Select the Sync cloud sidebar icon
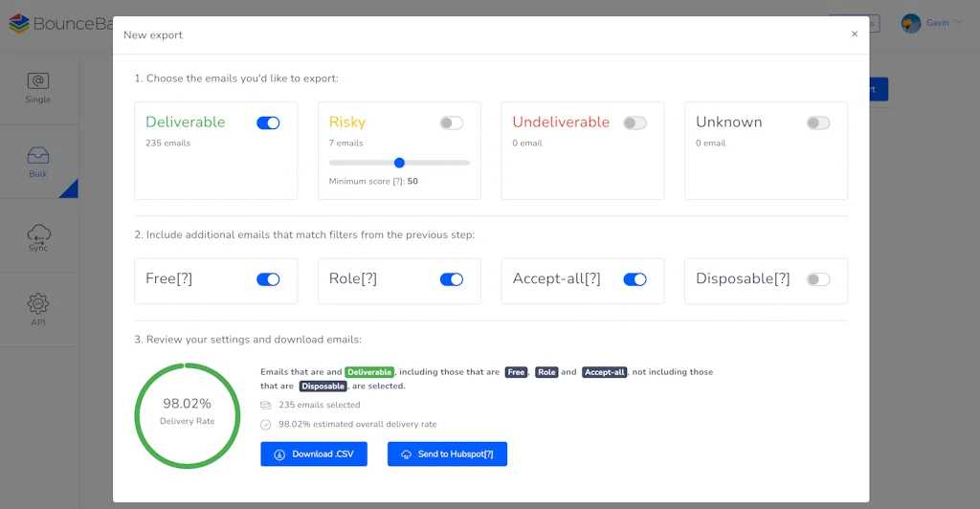The image size is (980, 509). point(38,232)
